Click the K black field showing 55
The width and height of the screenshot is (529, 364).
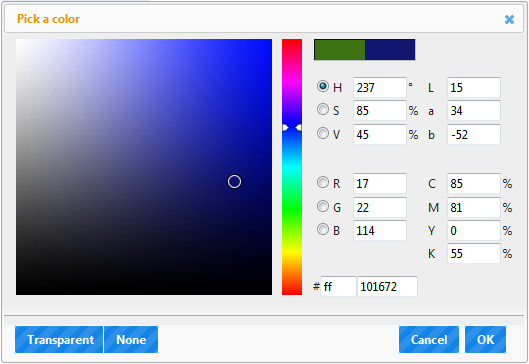point(474,253)
